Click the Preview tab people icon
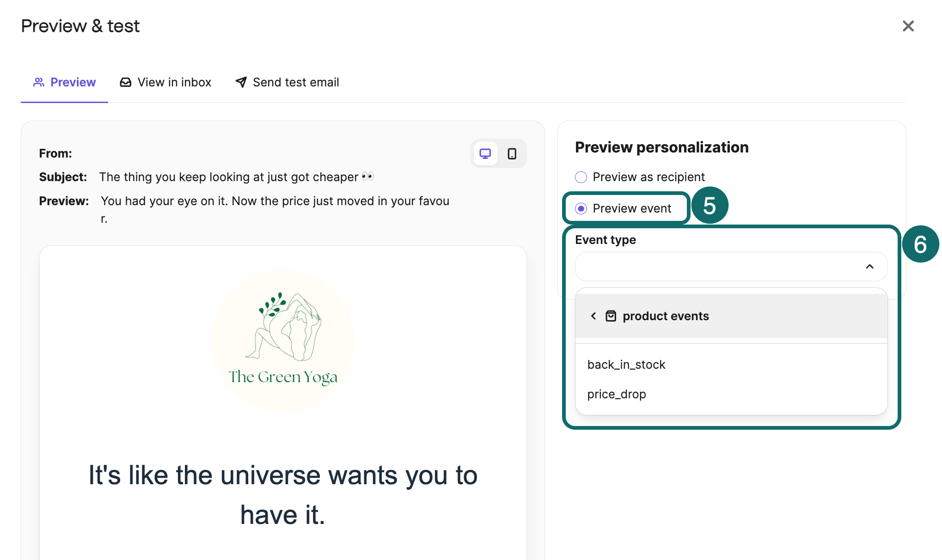This screenshot has height=560, width=942. coord(39,82)
